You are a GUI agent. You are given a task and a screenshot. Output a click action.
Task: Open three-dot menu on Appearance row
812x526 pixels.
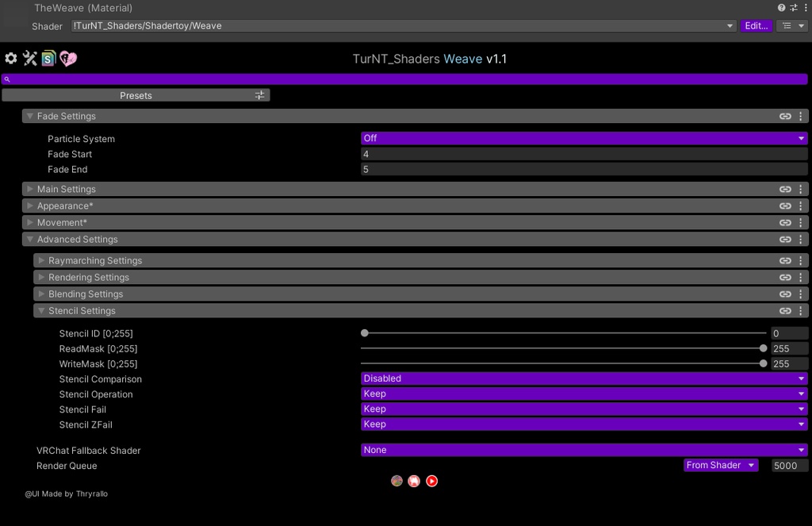(x=801, y=205)
